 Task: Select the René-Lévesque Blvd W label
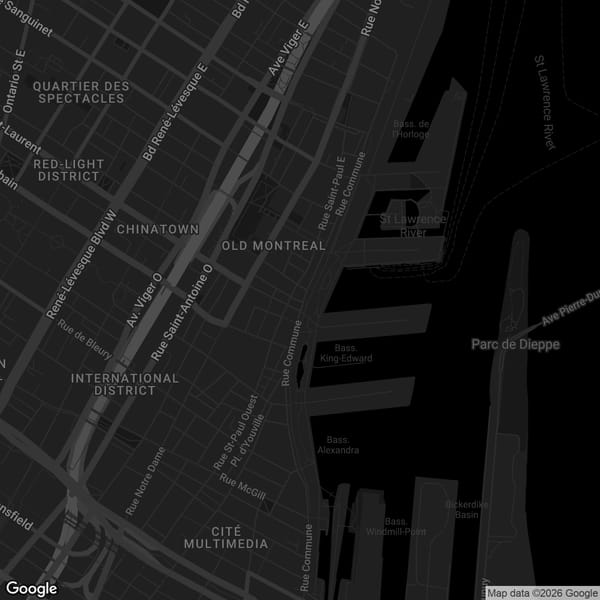coord(83,265)
